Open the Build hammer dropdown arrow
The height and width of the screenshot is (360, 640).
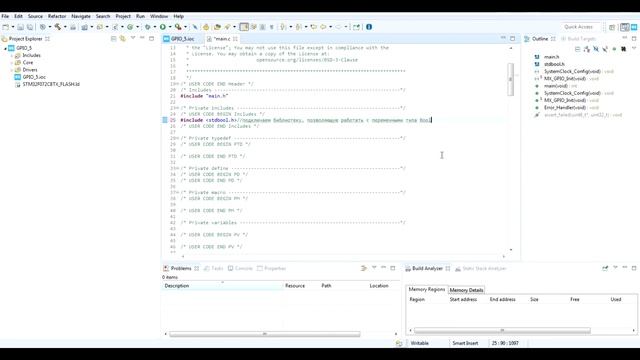click(65, 27)
